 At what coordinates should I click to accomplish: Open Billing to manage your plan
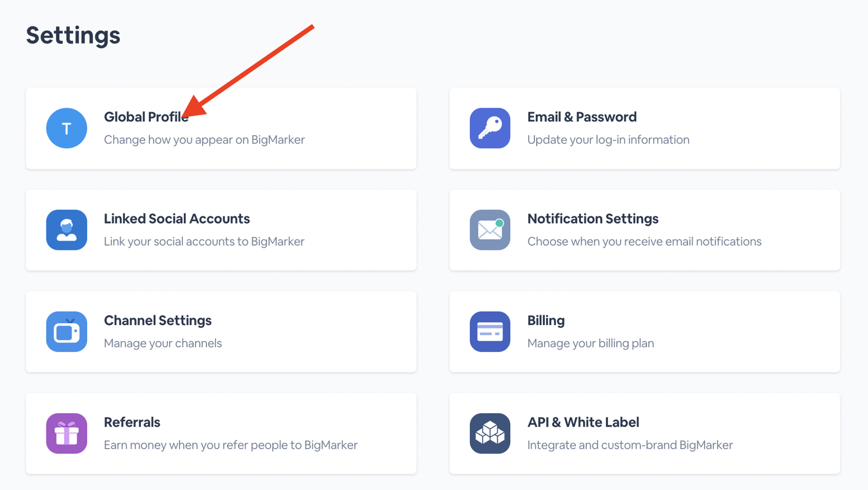[546, 320]
